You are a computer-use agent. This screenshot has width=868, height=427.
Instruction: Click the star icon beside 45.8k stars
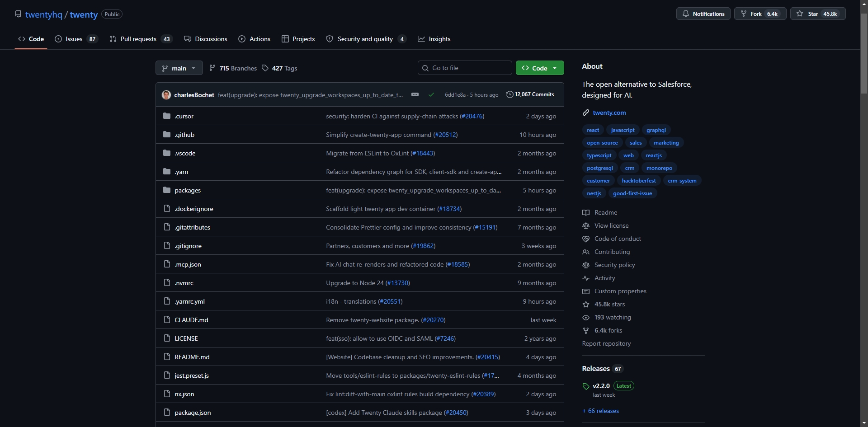coord(586,305)
